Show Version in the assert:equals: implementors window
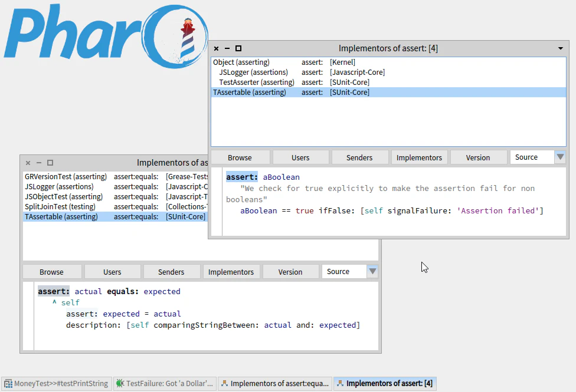The height and width of the screenshot is (392, 576). (290, 272)
